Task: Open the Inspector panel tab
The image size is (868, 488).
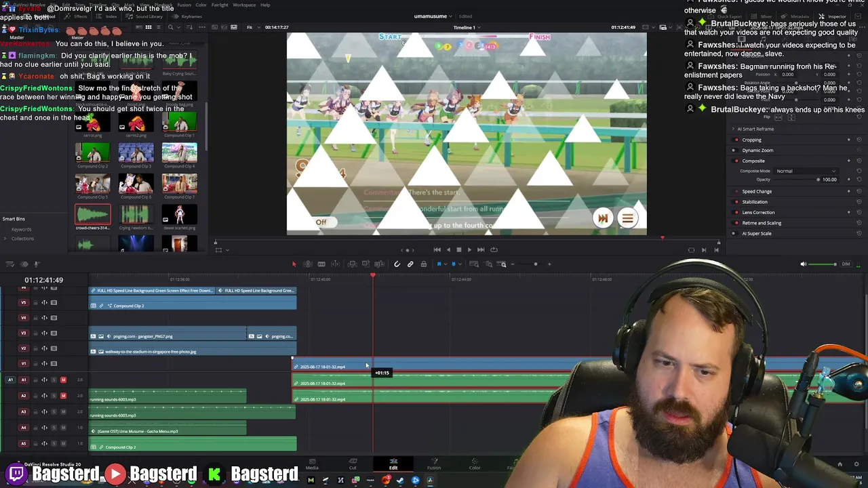Action: (833, 16)
